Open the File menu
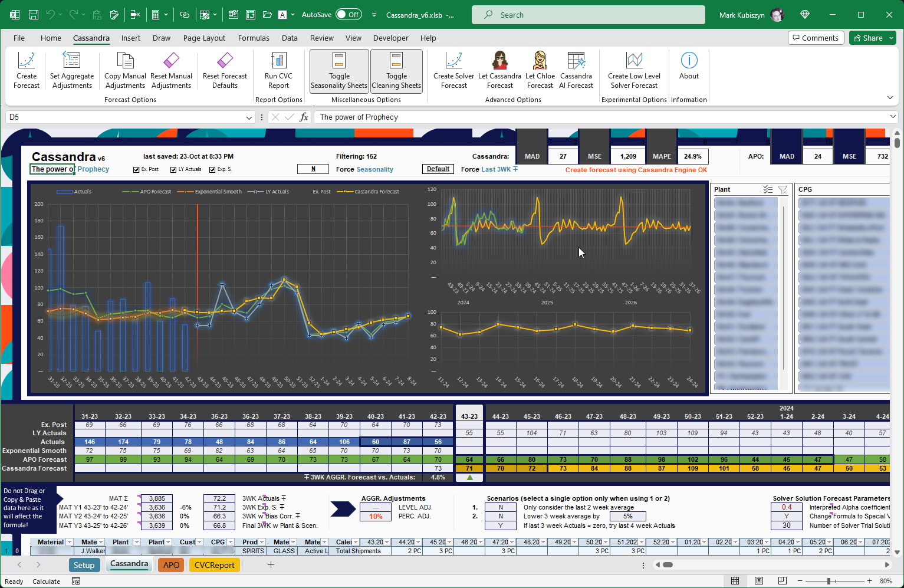Screen dimensions: 904x588 (19, 38)
